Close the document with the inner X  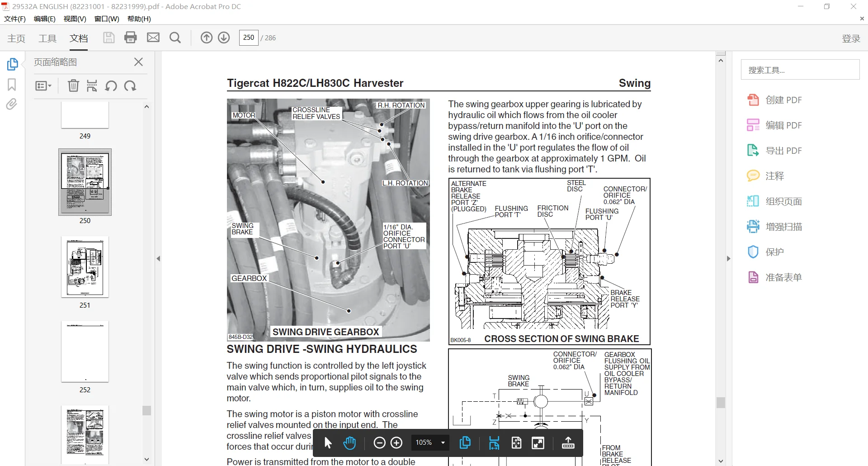pos(862,19)
